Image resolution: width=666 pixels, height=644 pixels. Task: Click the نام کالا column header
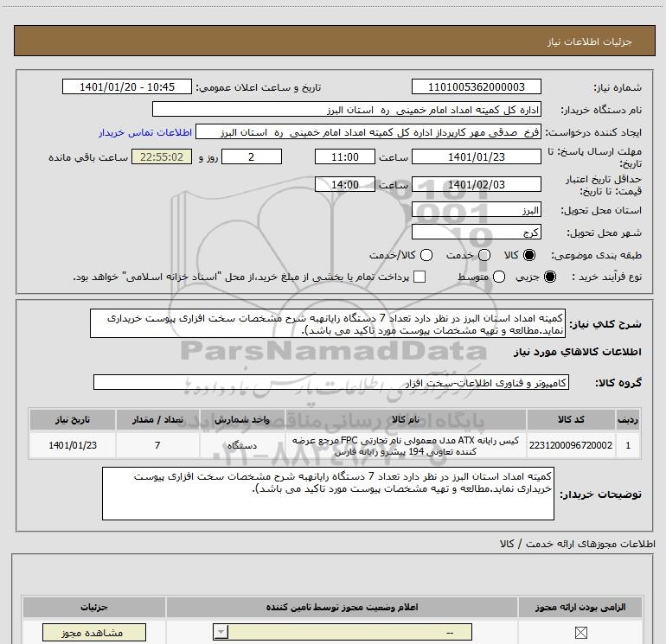click(x=406, y=419)
